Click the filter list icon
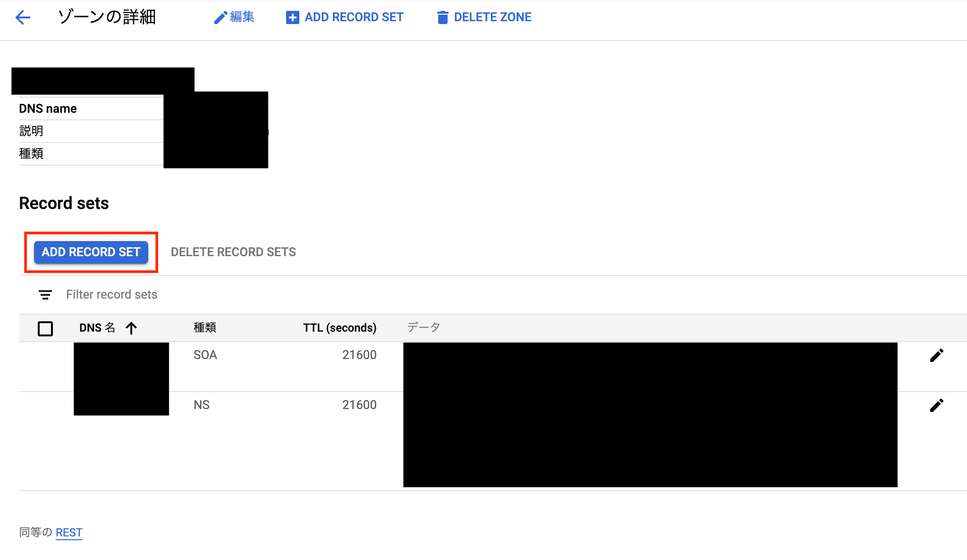This screenshot has height=560, width=967. click(x=45, y=295)
